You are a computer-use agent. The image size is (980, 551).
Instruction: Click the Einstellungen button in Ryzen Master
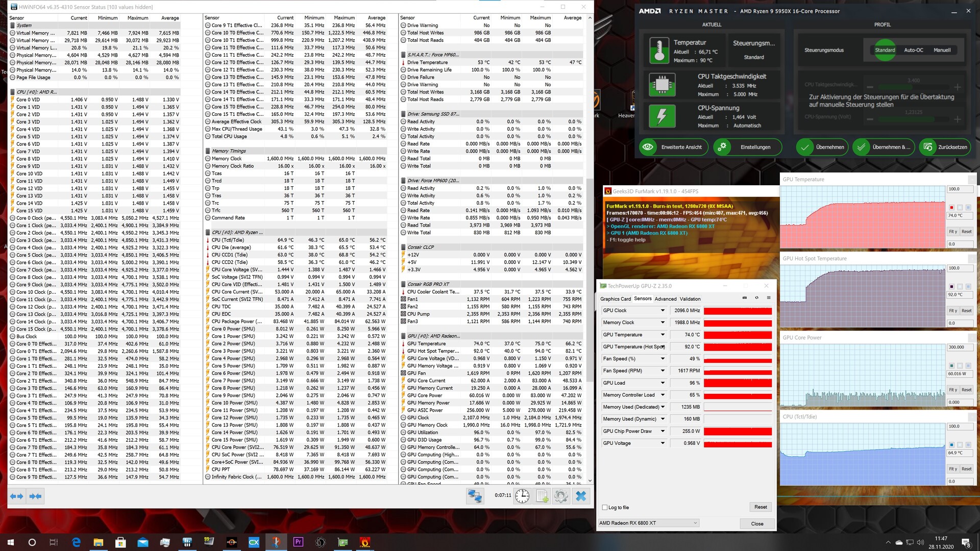click(x=747, y=147)
